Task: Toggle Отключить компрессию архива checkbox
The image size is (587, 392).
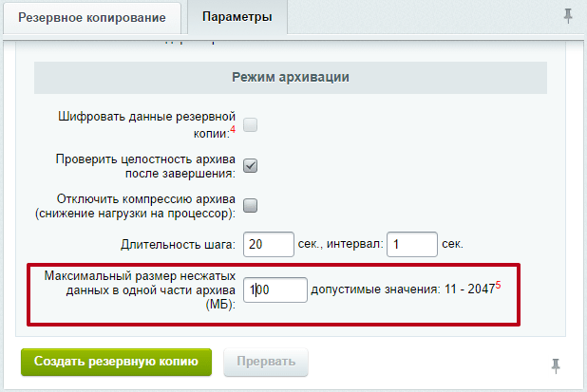Action: tap(250, 206)
